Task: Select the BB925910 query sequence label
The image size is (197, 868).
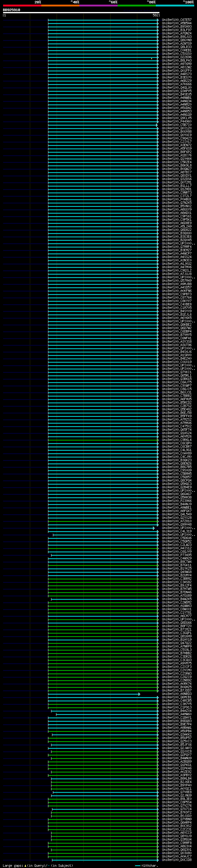Action: tap(11, 10)
